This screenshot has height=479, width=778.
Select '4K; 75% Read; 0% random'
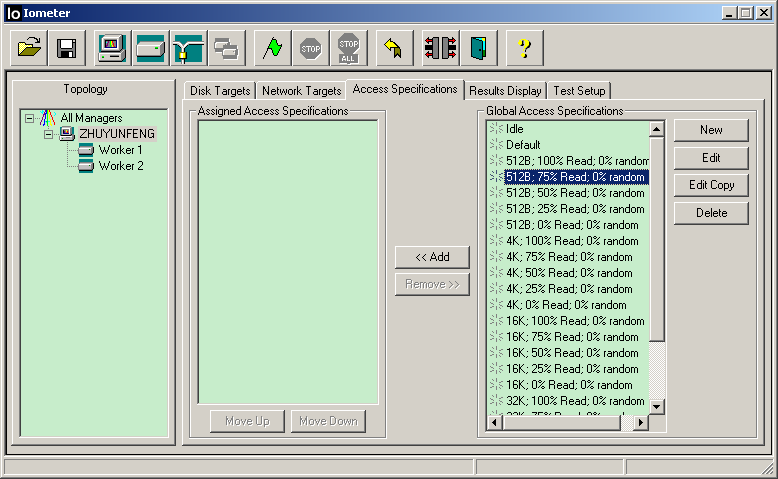(x=569, y=257)
